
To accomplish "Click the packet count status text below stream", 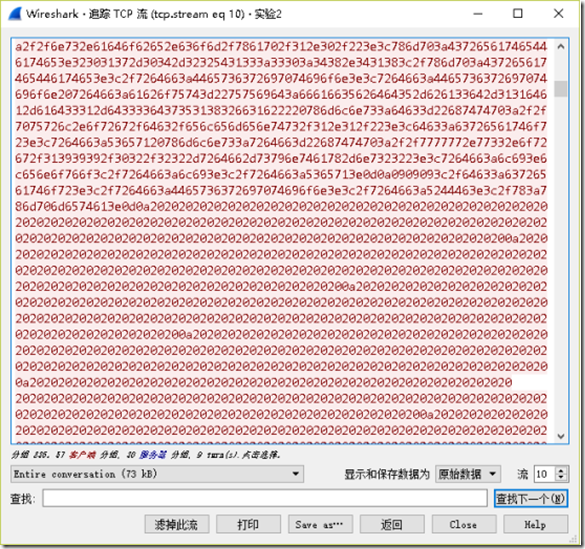I will point(146,455).
